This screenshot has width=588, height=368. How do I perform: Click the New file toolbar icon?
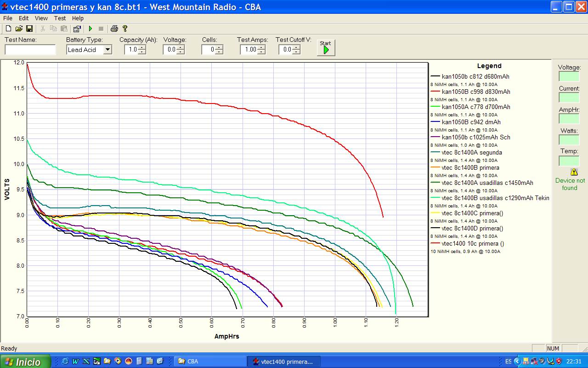pyautogui.click(x=8, y=29)
